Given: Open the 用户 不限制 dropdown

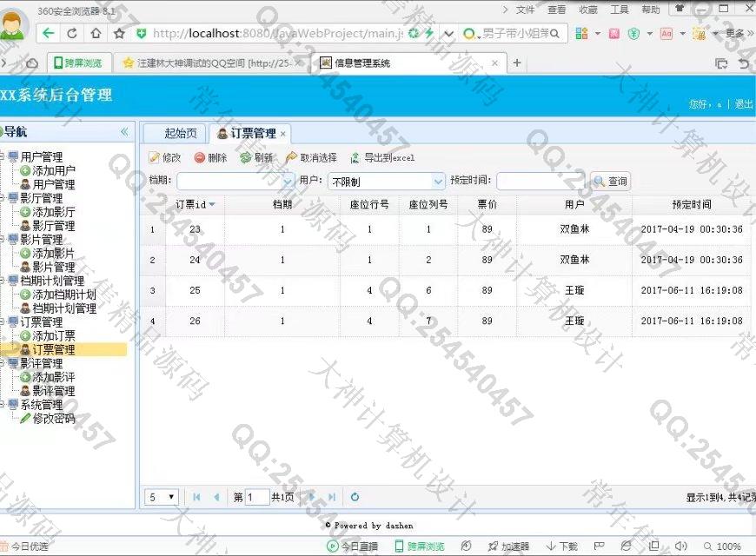Looking at the screenshot, I should (438, 182).
